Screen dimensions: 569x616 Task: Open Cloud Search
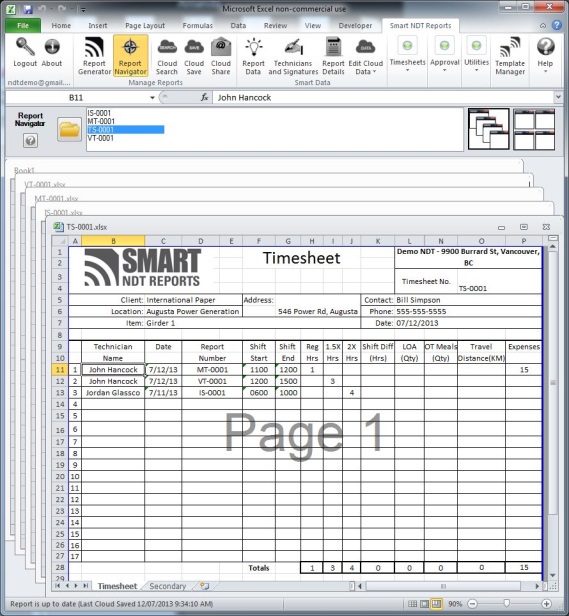pyautogui.click(x=167, y=55)
